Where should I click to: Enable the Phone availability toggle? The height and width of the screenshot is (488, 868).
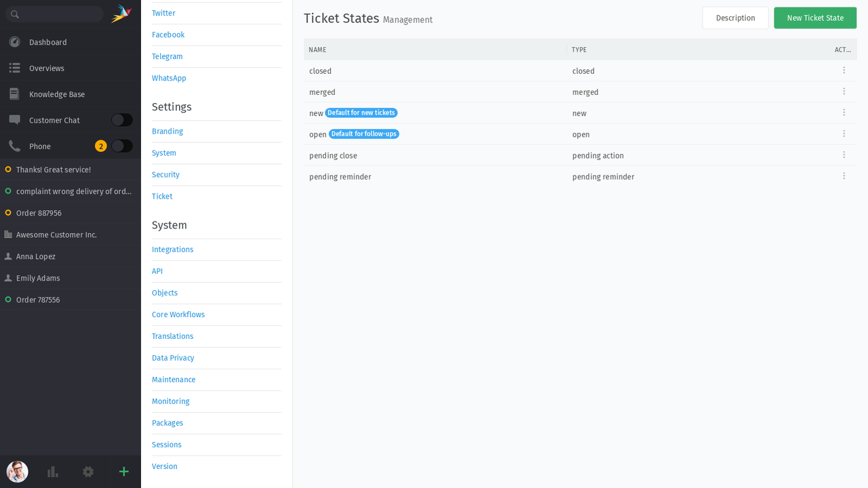pyautogui.click(x=121, y=146)
